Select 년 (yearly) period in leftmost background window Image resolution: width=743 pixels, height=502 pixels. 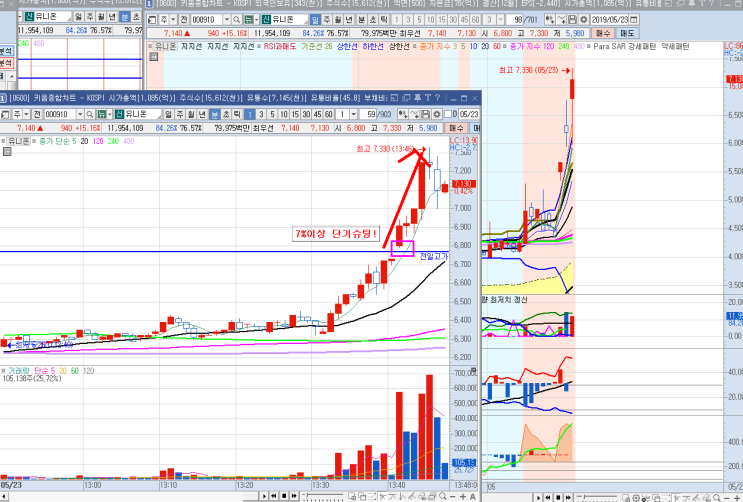pyautogui.click(x=112, y=17)
